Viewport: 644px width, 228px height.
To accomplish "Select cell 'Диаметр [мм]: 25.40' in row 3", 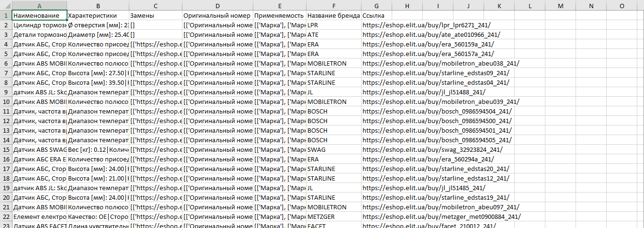I will click(x=98, y=34).
